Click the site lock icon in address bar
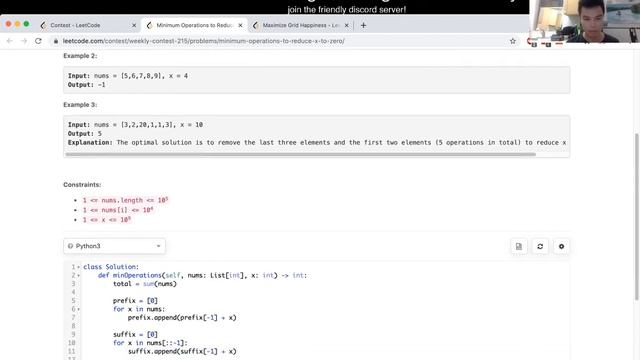 (x=56, y=41)
